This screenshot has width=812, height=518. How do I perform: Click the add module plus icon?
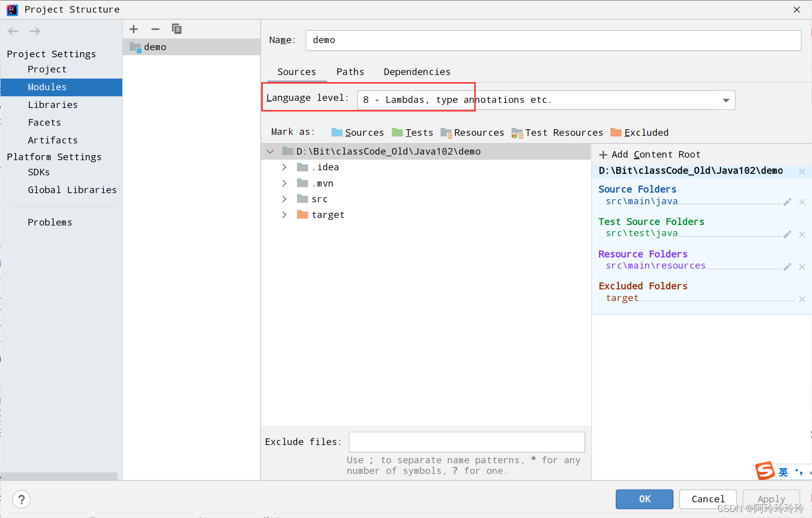[x=134, y=29]
